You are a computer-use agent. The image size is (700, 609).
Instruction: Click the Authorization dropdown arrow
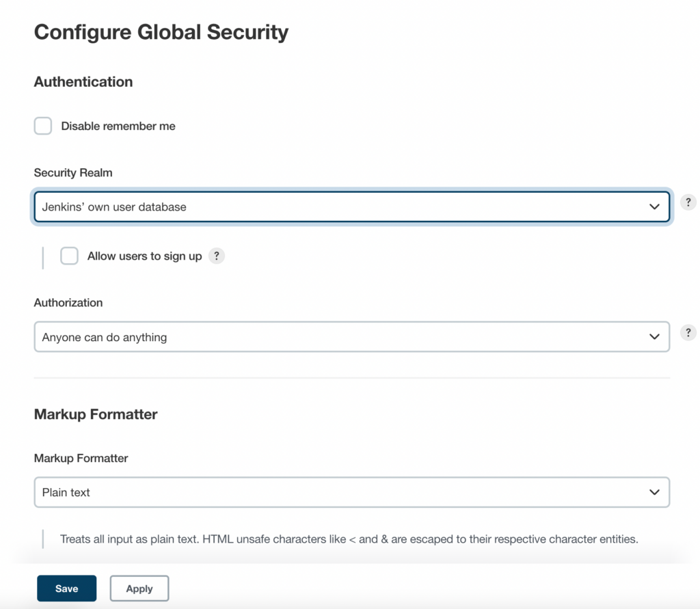(656, 336)
